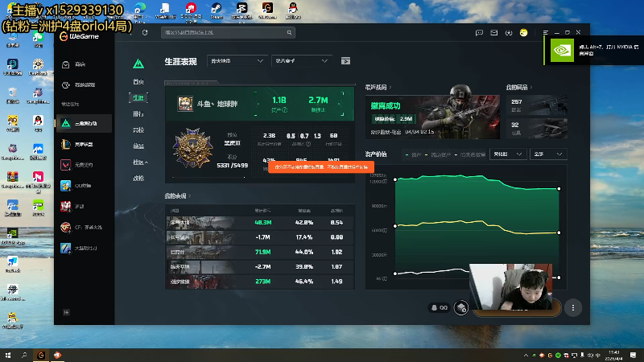The image size is (644, 362).
Task: Open the Windows Start button
Action: tap(8, 355)
